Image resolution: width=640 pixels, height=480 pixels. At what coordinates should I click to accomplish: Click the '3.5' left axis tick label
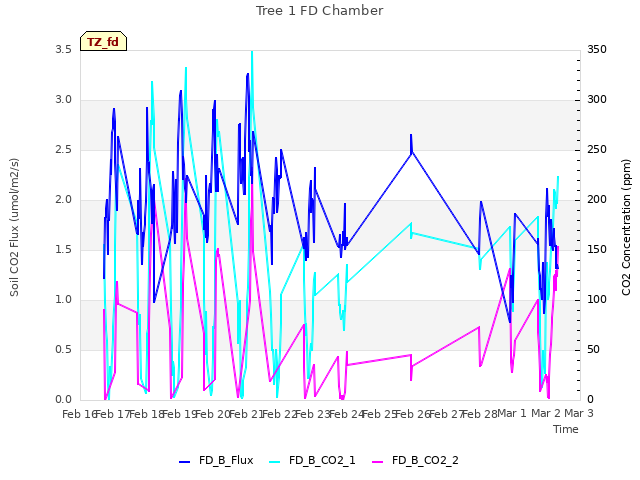(63, 49)
